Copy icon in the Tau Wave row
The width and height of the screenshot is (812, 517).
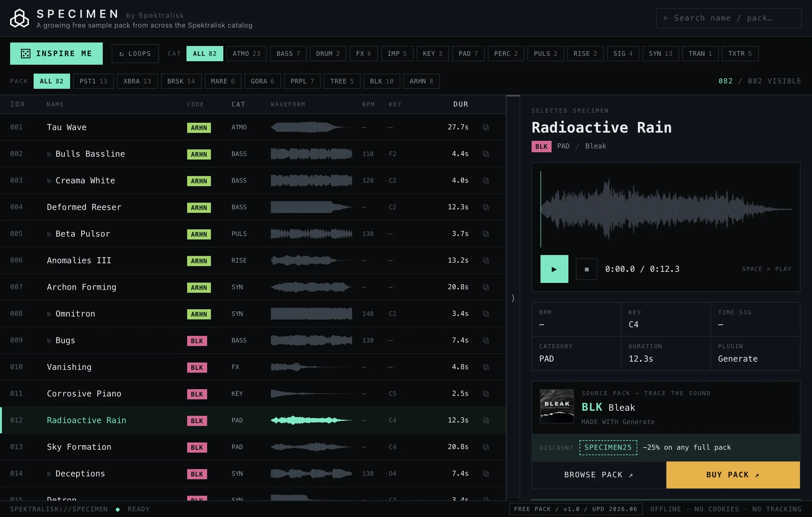(x=486, y=127)
